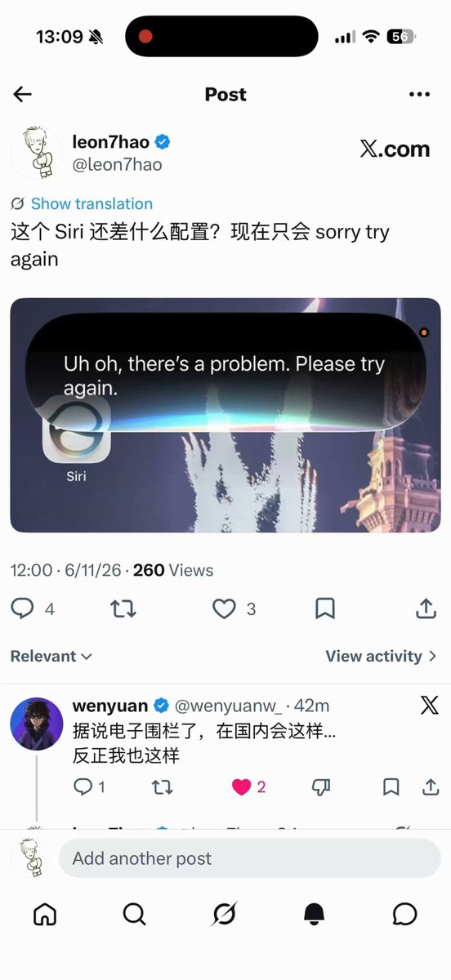Open the three-dots post options menu

(419, 95)
